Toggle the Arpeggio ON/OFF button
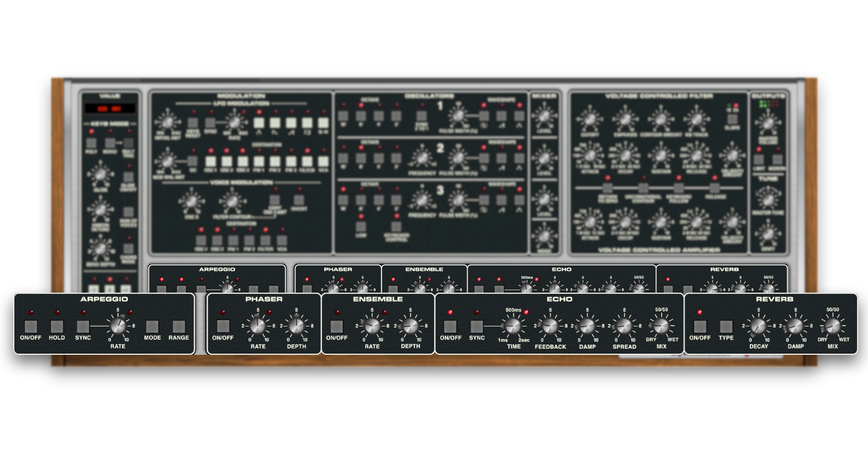This screenshot has width=868, height=461. pyautogui.click(x=31, y=326)
